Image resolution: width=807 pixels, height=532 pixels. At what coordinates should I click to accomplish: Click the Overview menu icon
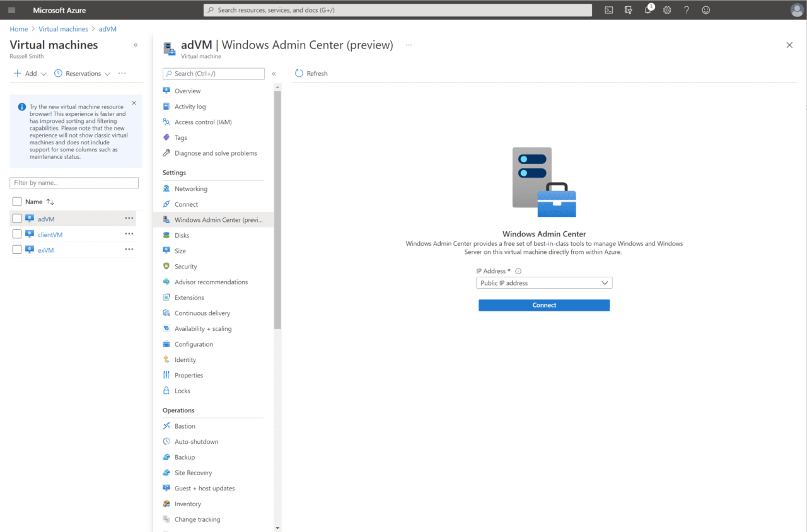pyautogui.click(x=166, y=91)
